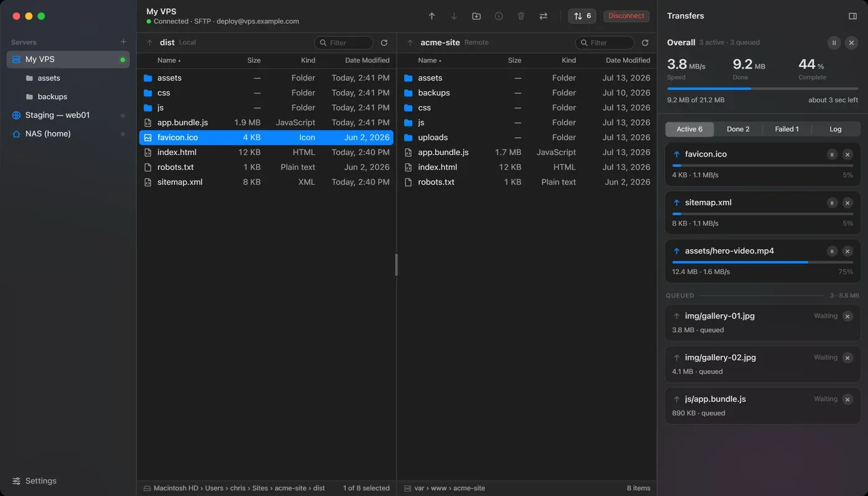This screenshot has width=868, height=496.
Task: Sort local pane by Date Modified column
Action: (367, 60)
